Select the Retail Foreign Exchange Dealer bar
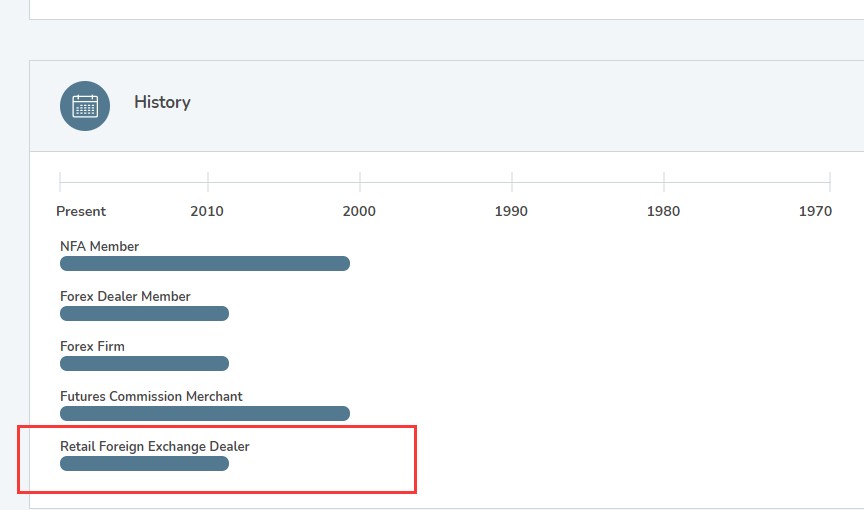 point(144,464)
